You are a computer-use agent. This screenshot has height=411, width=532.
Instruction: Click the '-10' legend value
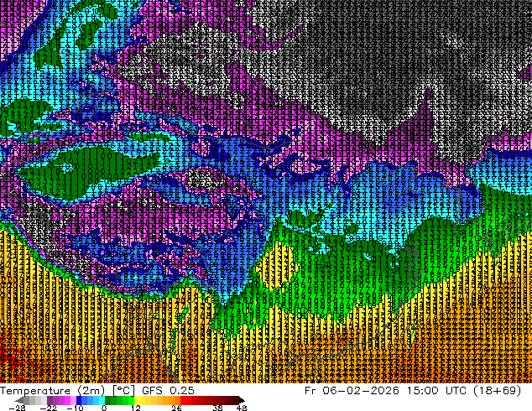(75, 408)
